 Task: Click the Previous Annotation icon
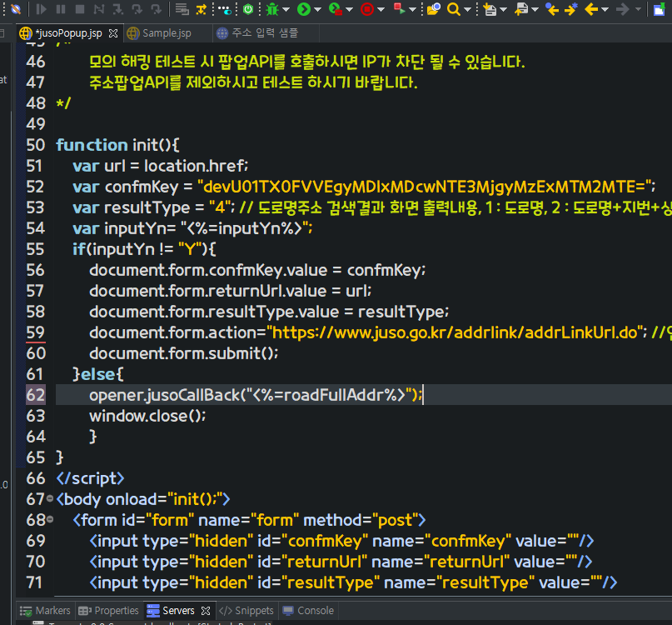pyautogui.click(x=521, y=9)
